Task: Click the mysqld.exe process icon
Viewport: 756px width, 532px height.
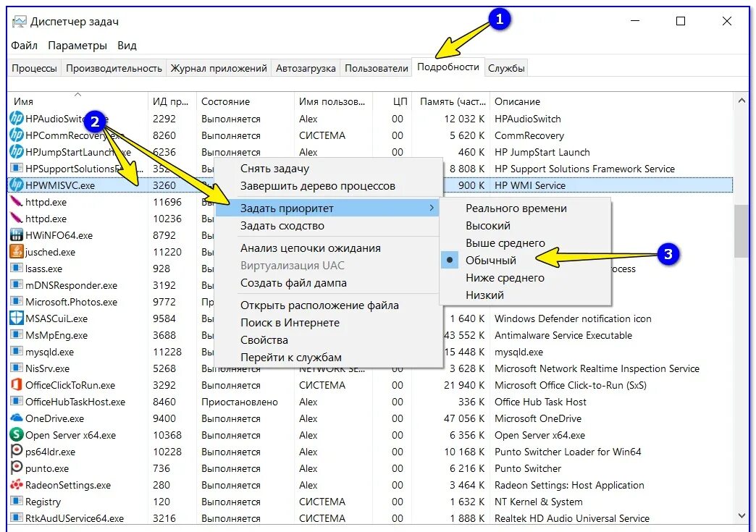Action: point(17,351)
